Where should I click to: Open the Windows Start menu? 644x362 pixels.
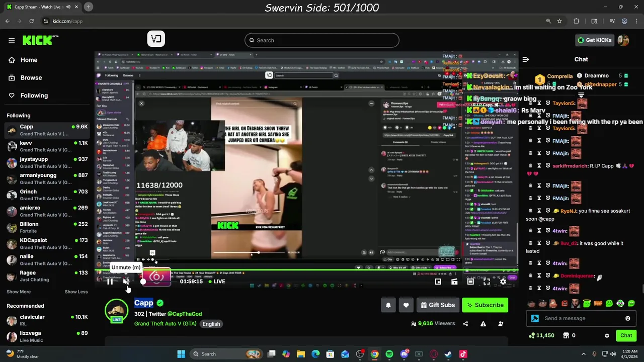pyautogui.click(x=181, y=354)
